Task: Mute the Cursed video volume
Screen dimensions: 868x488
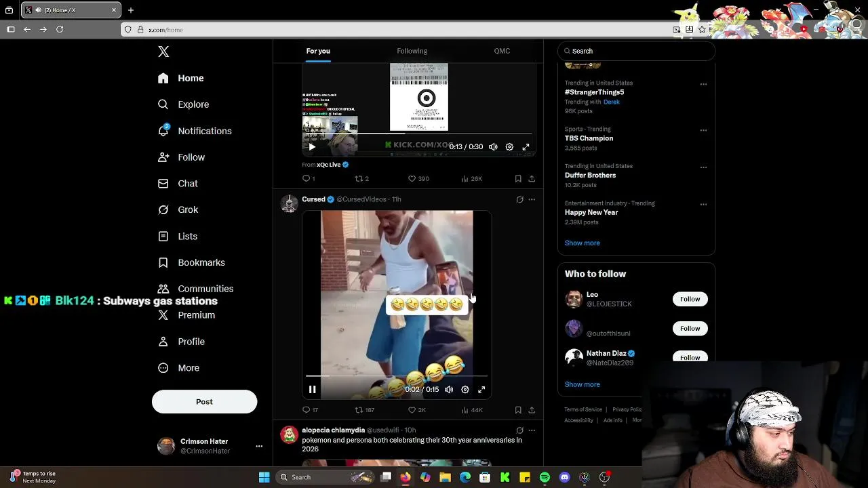Action: [449, 390]
